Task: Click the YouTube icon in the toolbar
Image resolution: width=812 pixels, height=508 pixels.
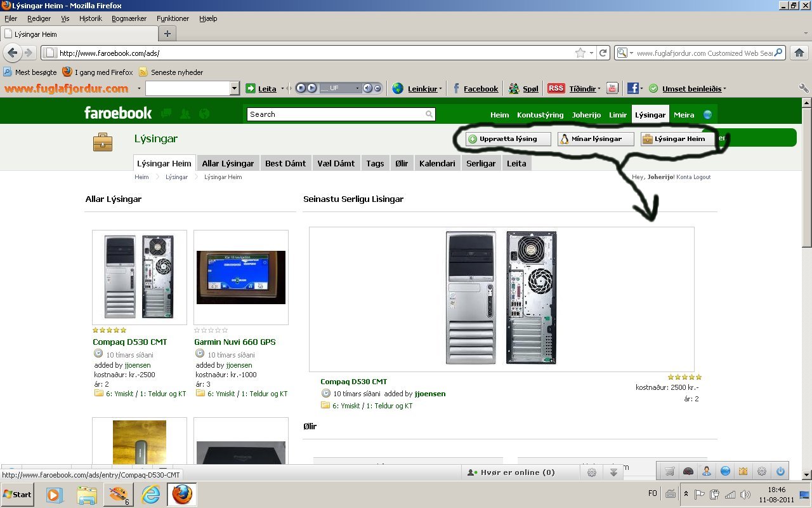Action: [612, 88]
